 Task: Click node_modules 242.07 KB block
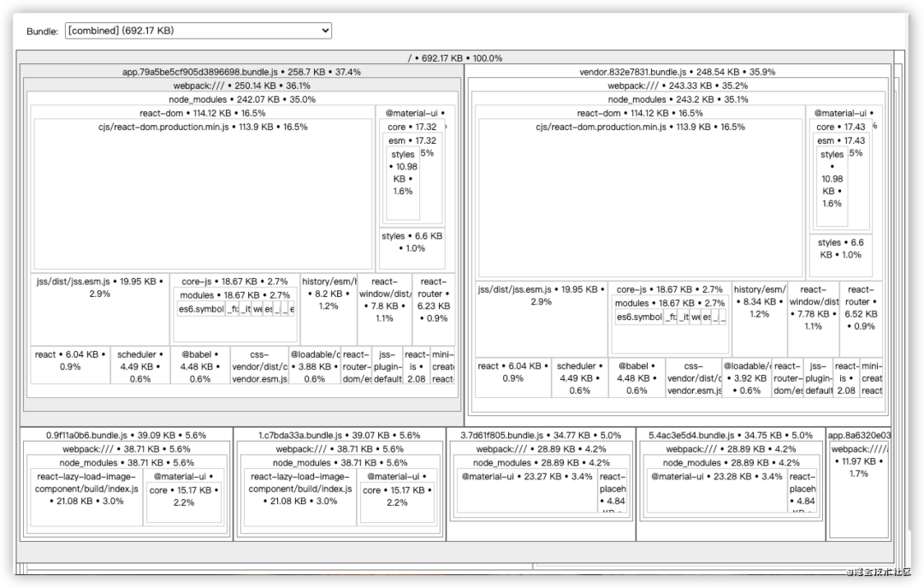(241, 99)
